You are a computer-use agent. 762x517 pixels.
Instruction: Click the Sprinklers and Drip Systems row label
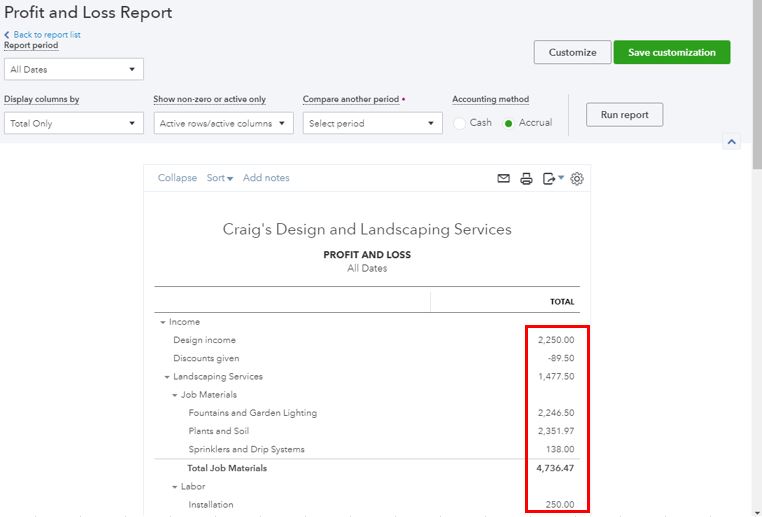(246, 449)
